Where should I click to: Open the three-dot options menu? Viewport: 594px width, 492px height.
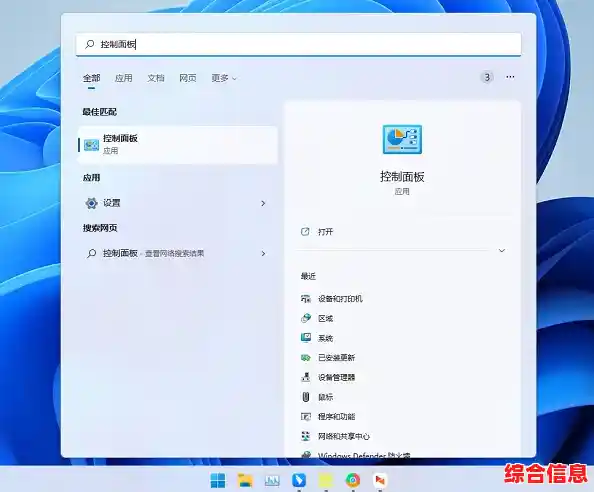510,77
